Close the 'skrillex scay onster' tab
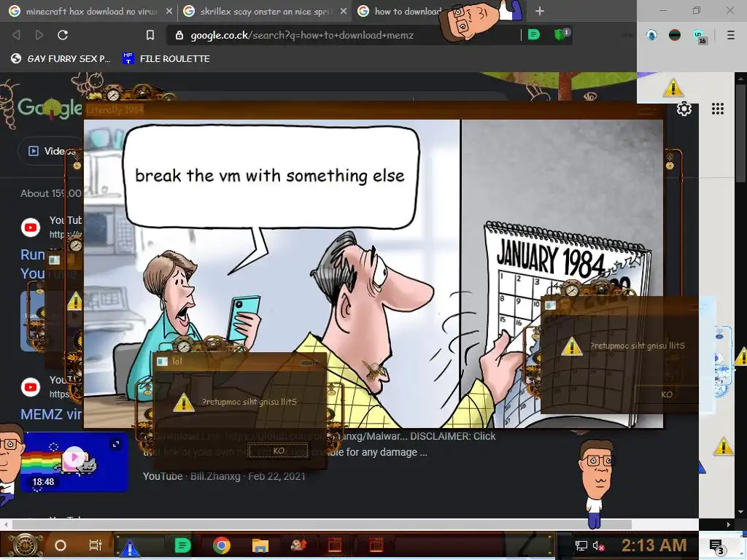 [x=343, y=11]
